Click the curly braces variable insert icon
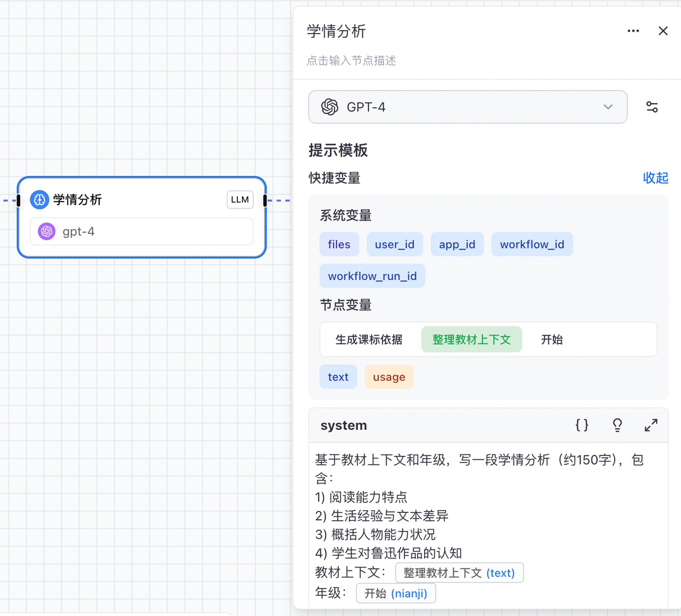 [x=582, y=425]
